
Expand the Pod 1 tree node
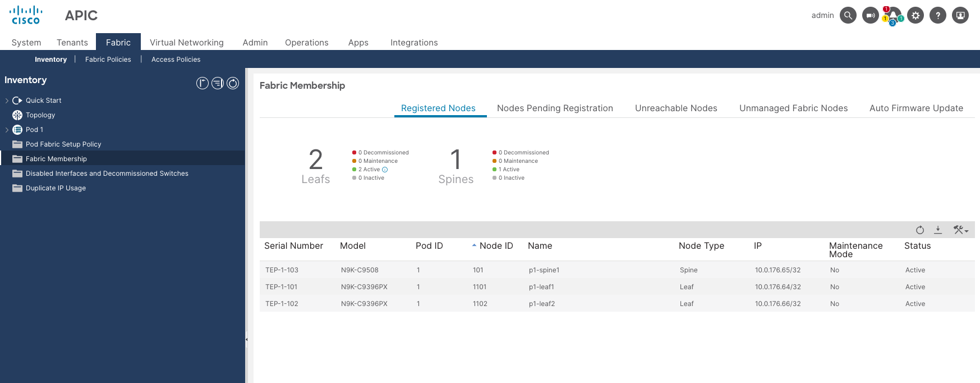click(x=7, y=130)
